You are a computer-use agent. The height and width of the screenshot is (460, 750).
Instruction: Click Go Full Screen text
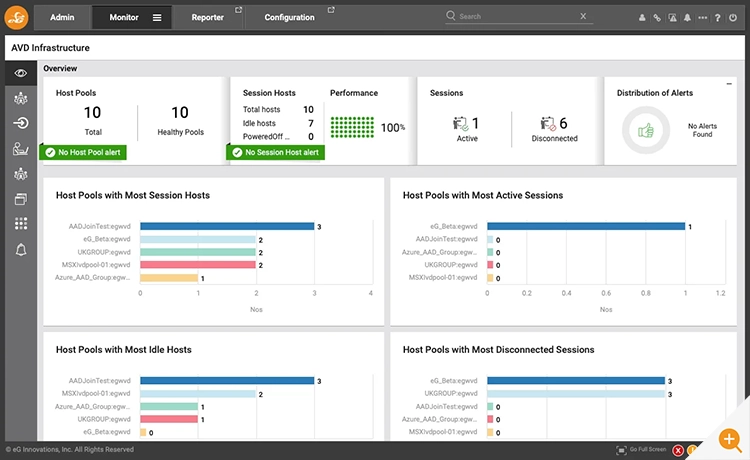[x=648, y=449]
